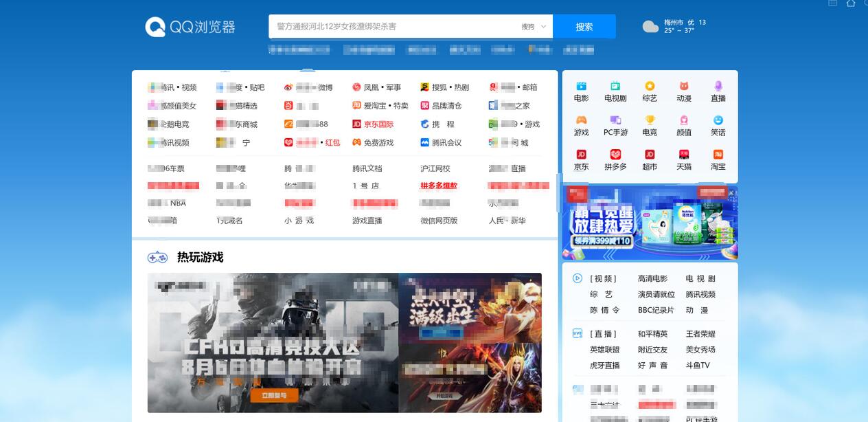Viewport: 868px width, 422px height.
Task: Open the 京东 JD icon in the shortcut grid
Action: coord(581,155)
